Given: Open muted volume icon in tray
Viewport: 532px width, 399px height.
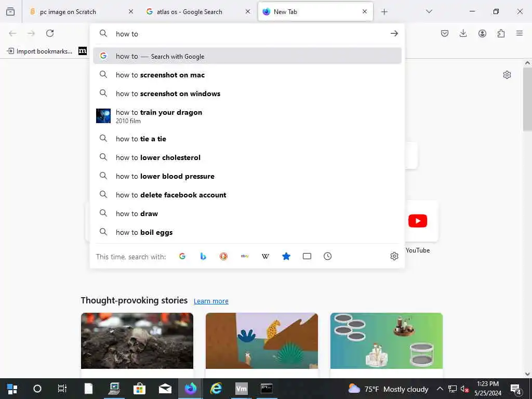Looking at the screenshot, I should (464, 389).
